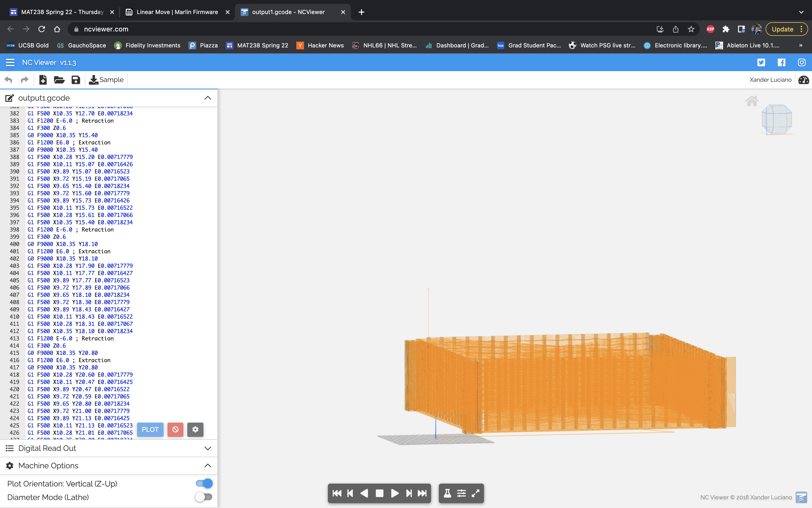The width and height of the screenshot is (812, 508).
Task: Create a new file with the plus icon
Action: [43, 80]
